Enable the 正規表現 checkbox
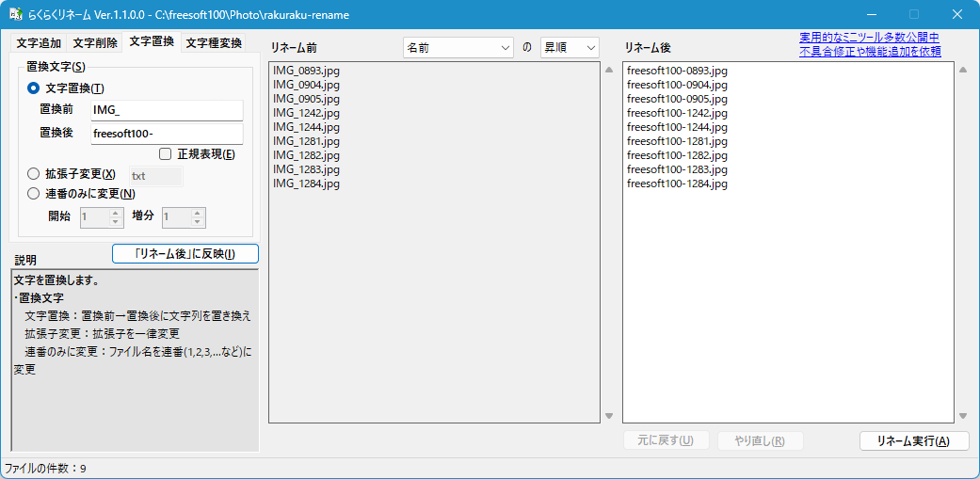The width and height of the screenshot is (980, 479). [166, 154]
